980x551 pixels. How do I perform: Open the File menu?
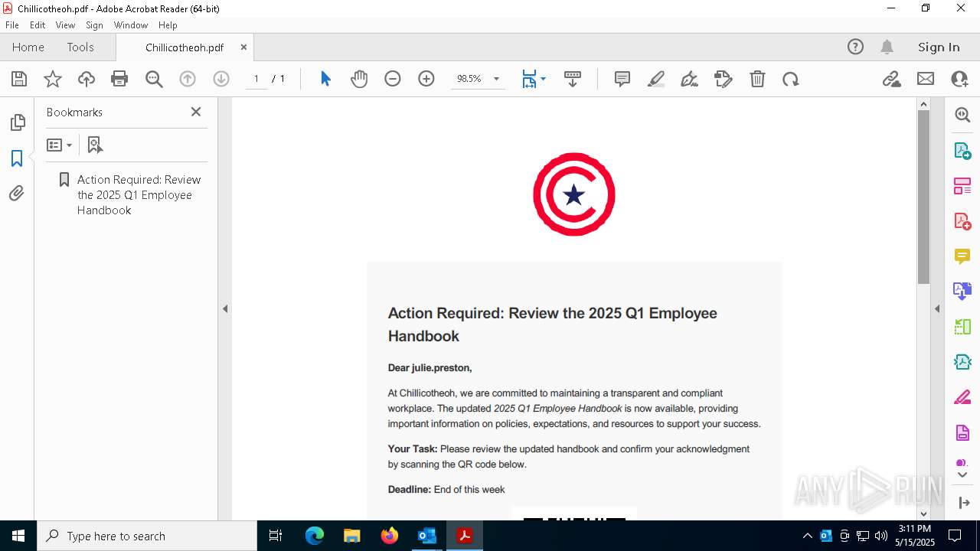pyautogui.click(x=12, y=25)
